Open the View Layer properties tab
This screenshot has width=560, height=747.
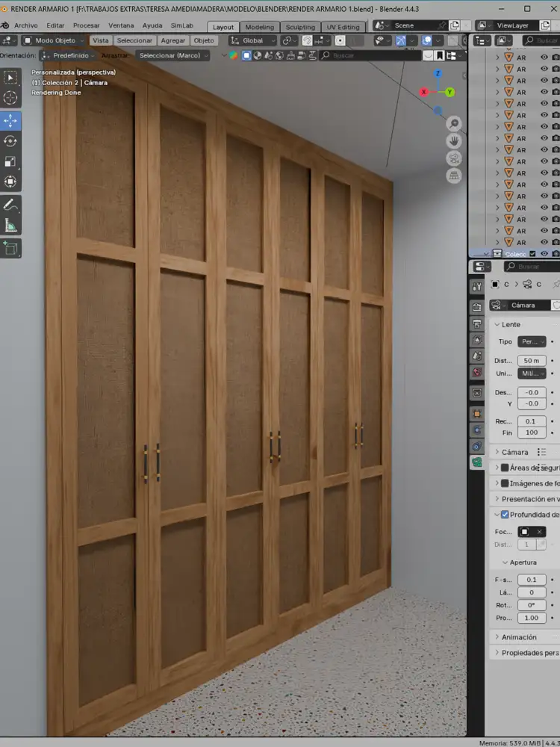coord(477,340)
